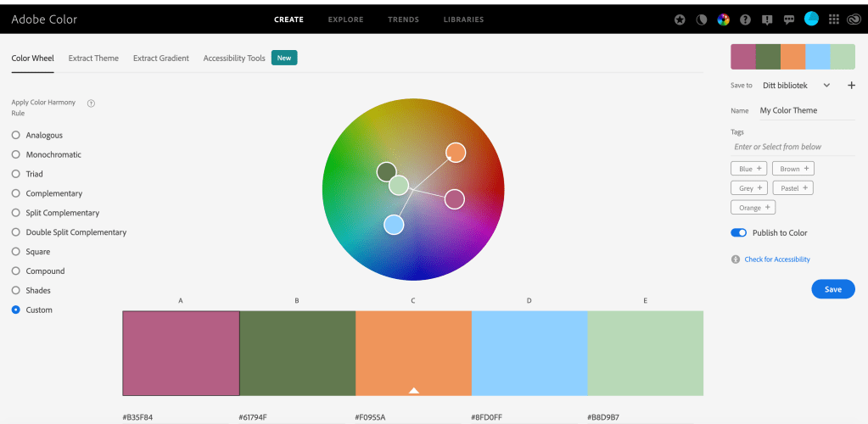Open the apps grid icon

point(833,20)
